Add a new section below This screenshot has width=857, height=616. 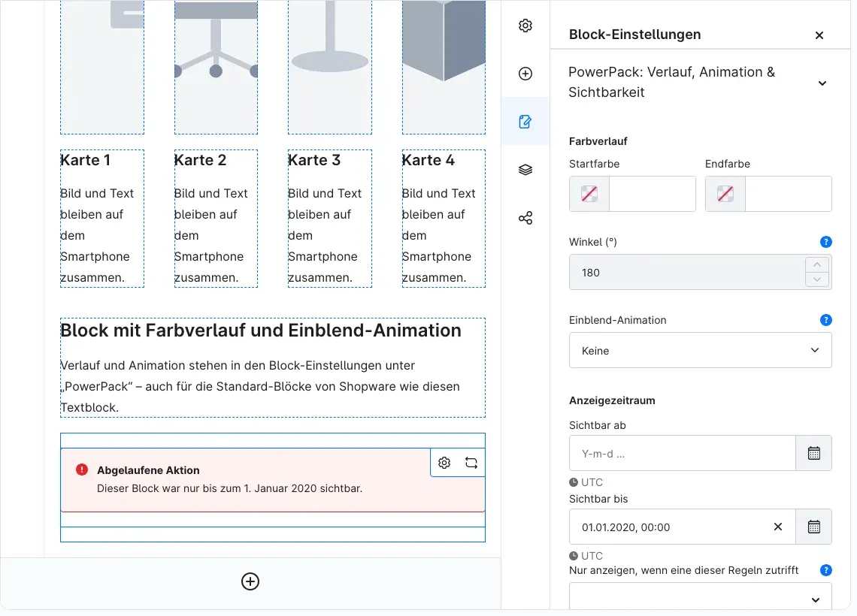[x=250, y=581]
